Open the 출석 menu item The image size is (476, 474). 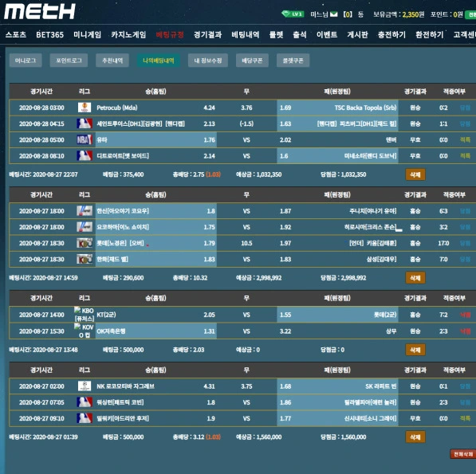300,34
